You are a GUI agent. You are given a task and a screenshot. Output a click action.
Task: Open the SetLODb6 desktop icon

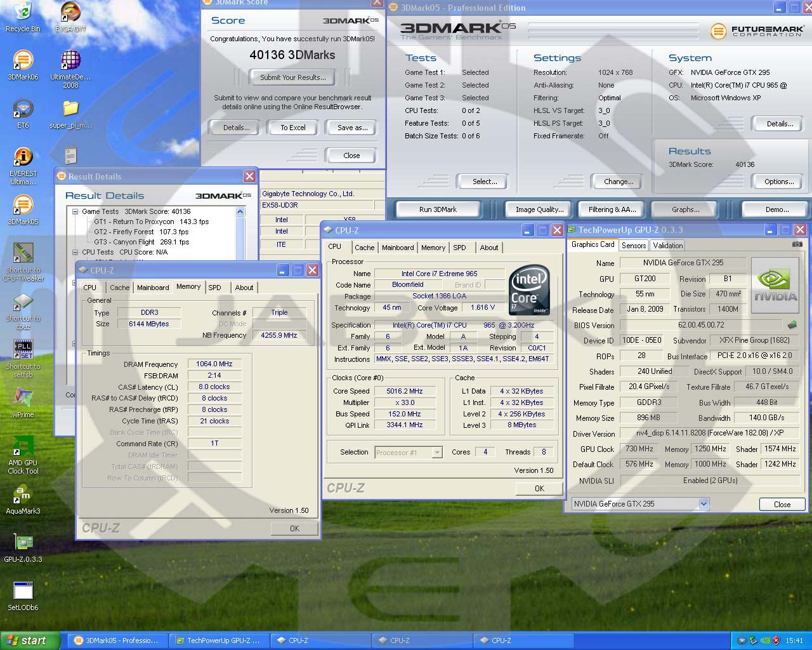point(23,596)
